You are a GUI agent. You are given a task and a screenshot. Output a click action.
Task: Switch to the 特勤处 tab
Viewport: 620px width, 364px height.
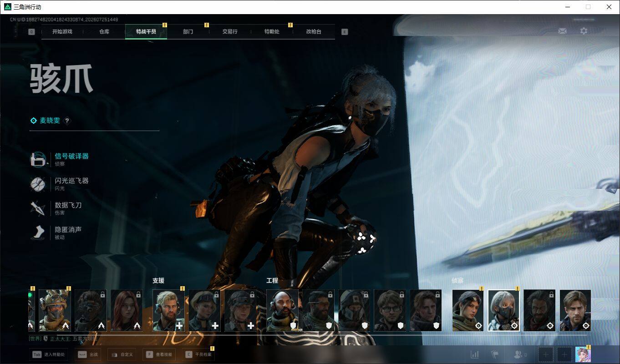click(x=272, y=32)
